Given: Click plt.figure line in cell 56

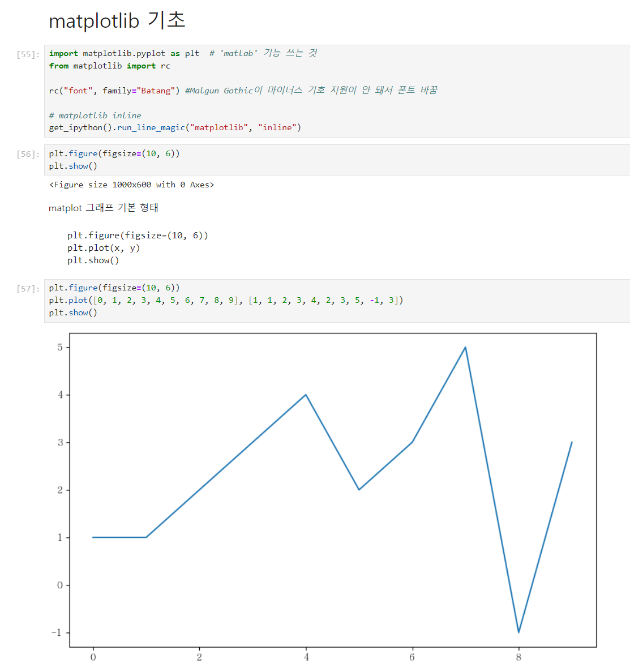Looking at the screenshot, I should click(114, 153).
